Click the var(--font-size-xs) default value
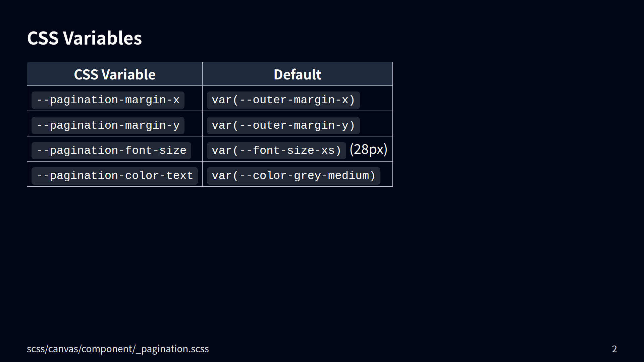 tap(276, 151)
